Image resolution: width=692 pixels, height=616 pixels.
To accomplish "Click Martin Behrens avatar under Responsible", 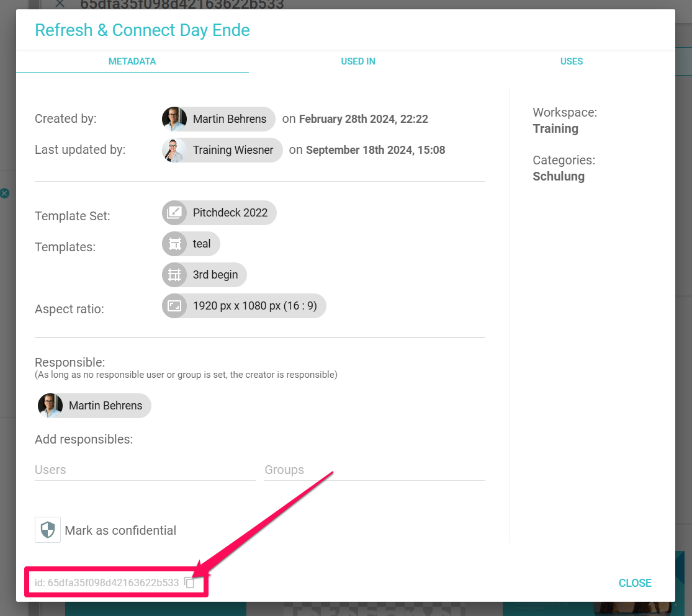I will (50, 406).
